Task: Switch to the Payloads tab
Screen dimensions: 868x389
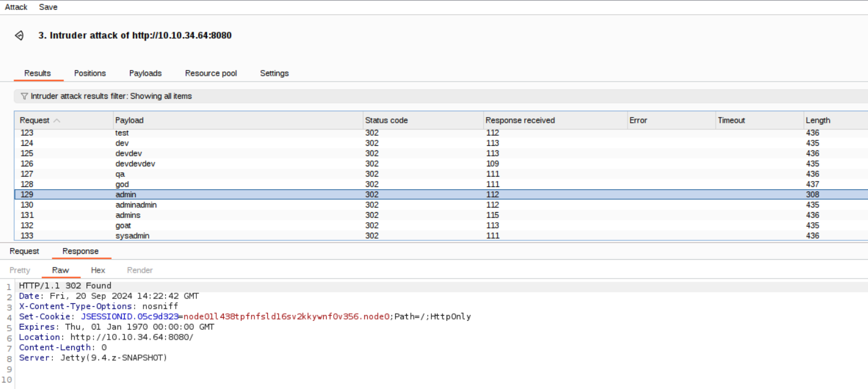Action: 145,73
